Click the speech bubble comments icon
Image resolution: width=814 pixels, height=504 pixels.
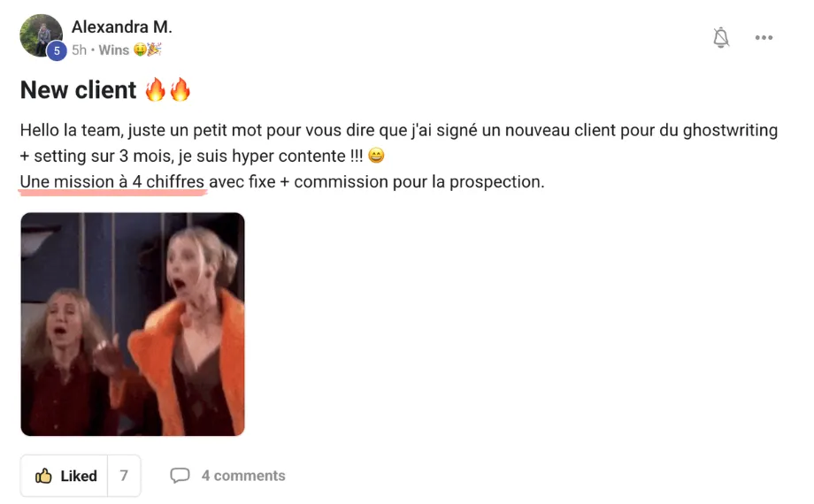180,476
